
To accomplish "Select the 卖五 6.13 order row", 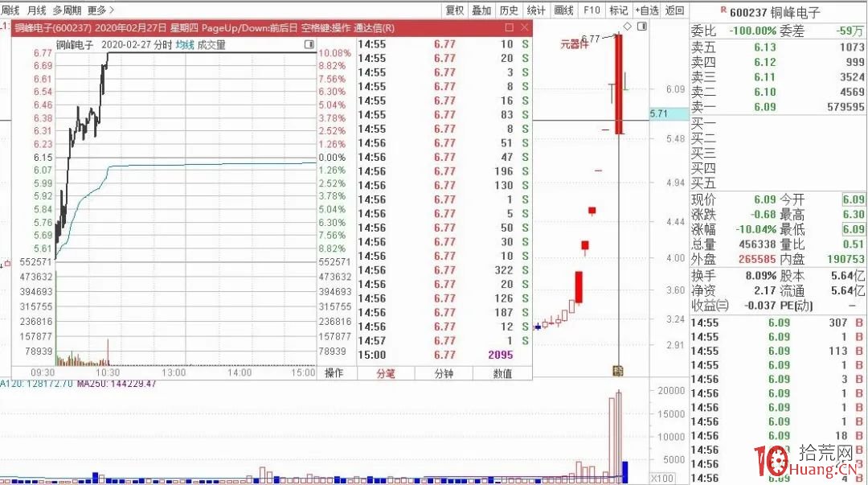I will [x=778, y=47].
